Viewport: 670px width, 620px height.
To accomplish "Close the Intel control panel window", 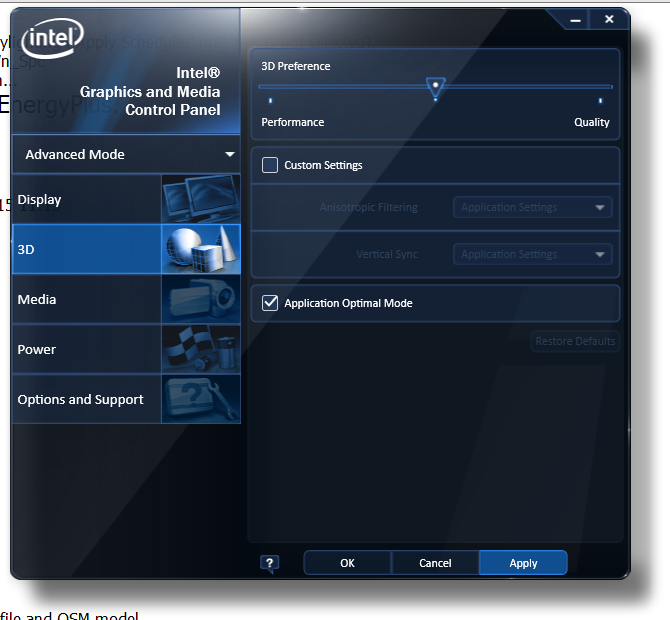I will 609,19.
